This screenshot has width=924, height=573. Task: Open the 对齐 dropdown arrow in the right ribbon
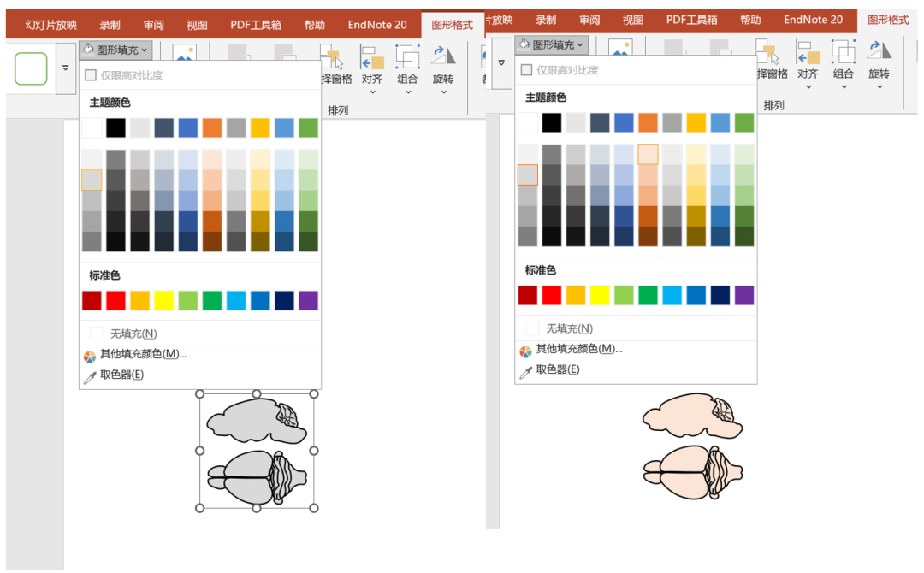808,86
